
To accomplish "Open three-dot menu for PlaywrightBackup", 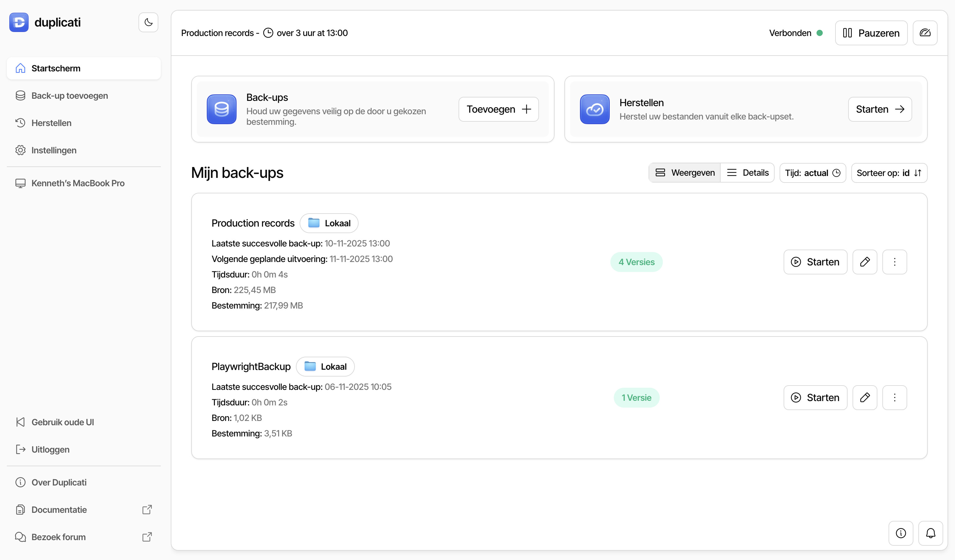I will click(894, 397).
